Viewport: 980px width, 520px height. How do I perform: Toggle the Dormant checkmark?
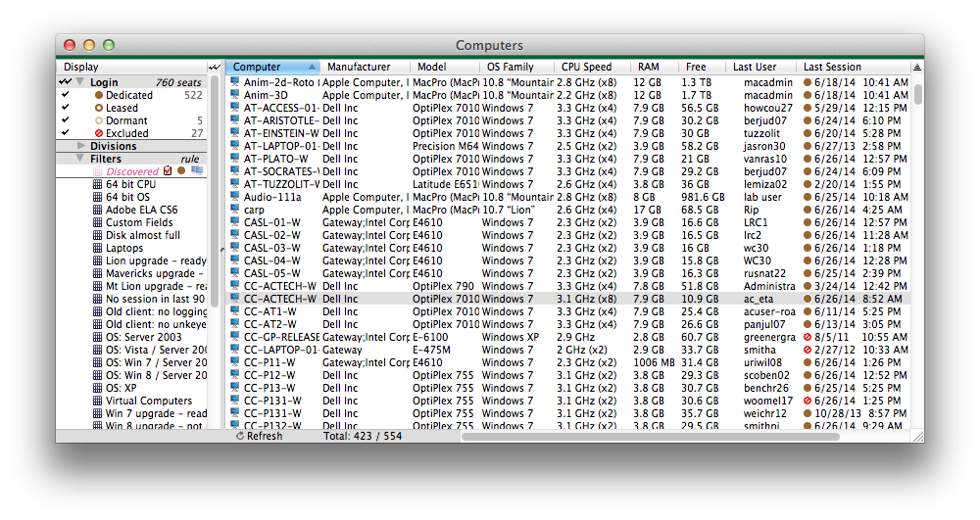click(66, 119)
